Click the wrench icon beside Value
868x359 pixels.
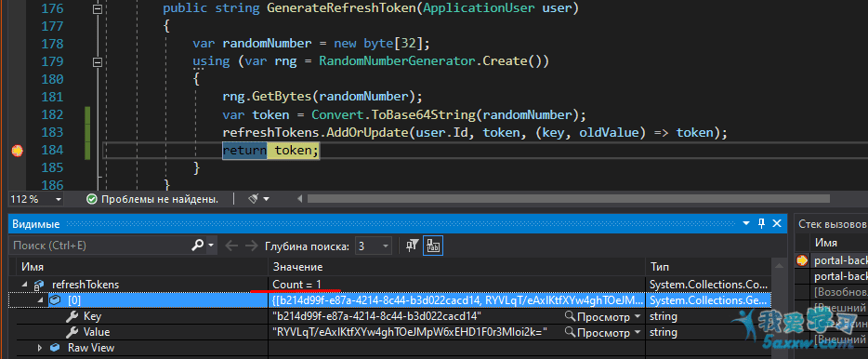[72, 332]
